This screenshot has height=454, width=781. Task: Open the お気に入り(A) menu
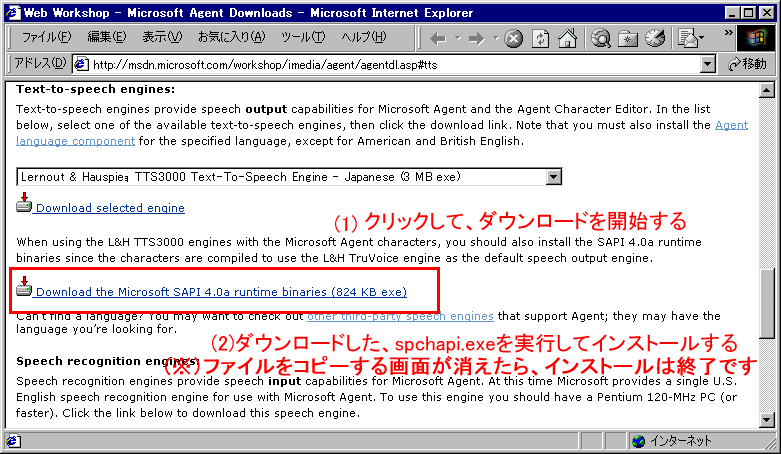coord(232,37)
